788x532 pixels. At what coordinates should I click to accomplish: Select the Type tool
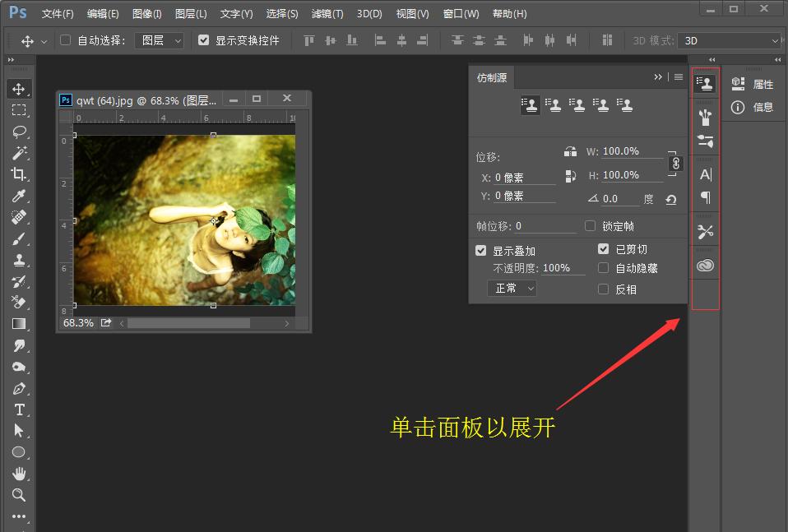pos(19,409)
